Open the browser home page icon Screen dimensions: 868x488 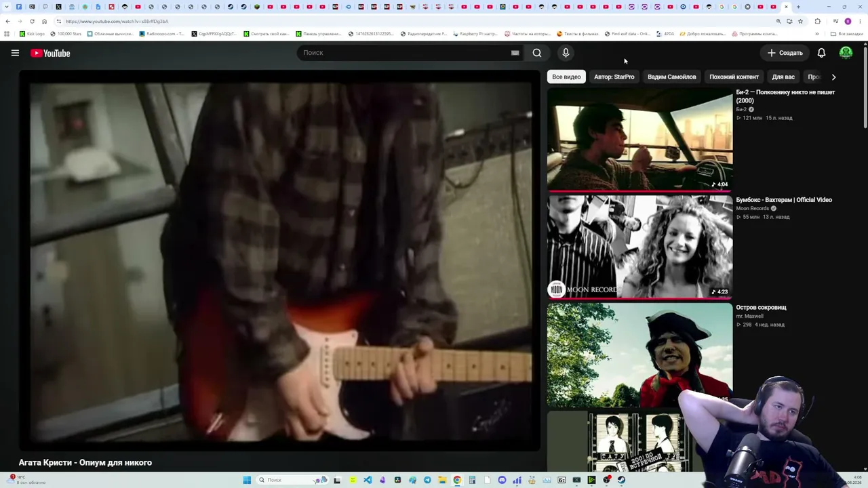click(x=44, y=21)
